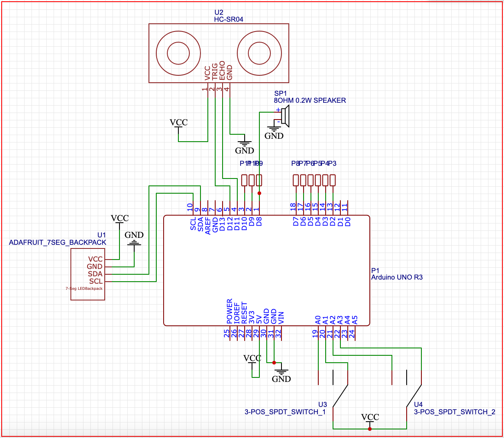This screenshot has width=504, height=438.
Task: Click the SCL pin label on the 7-seg backpack
Action: click(96, 281)
